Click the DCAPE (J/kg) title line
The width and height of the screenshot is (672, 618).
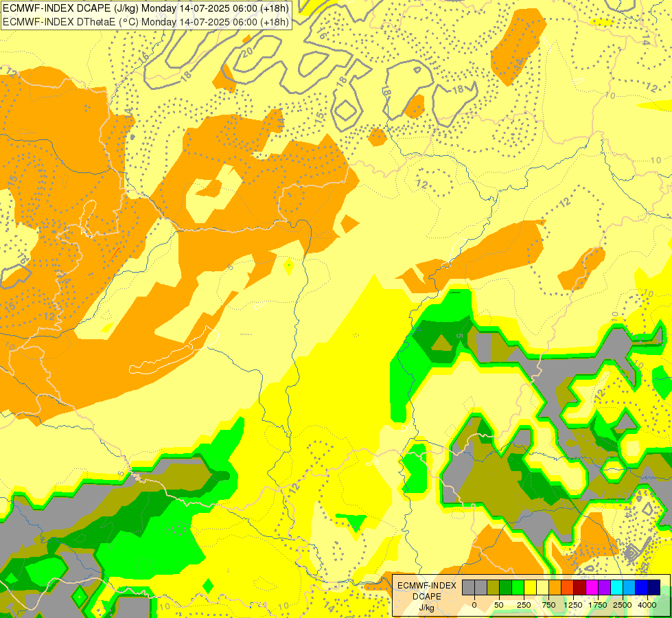146,8
